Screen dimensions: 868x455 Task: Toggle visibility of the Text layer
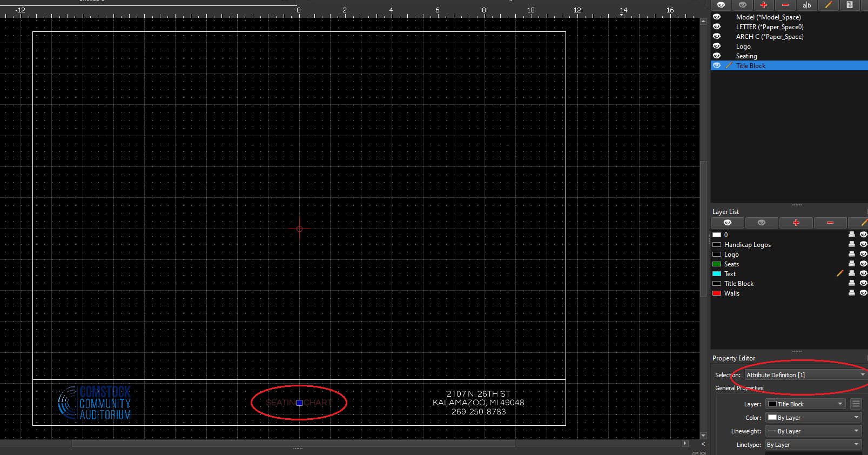(x=863, y=273)
